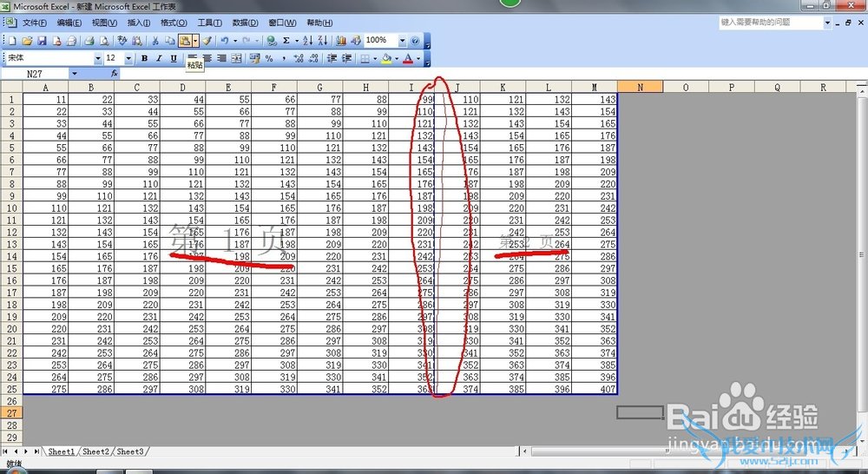Toggle Underline formatting
The image size is (868, 474).
point(174,59)
